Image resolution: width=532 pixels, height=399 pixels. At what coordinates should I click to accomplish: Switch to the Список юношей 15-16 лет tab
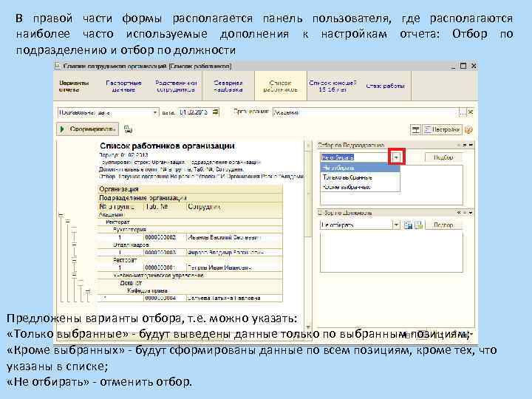(332, 86)
